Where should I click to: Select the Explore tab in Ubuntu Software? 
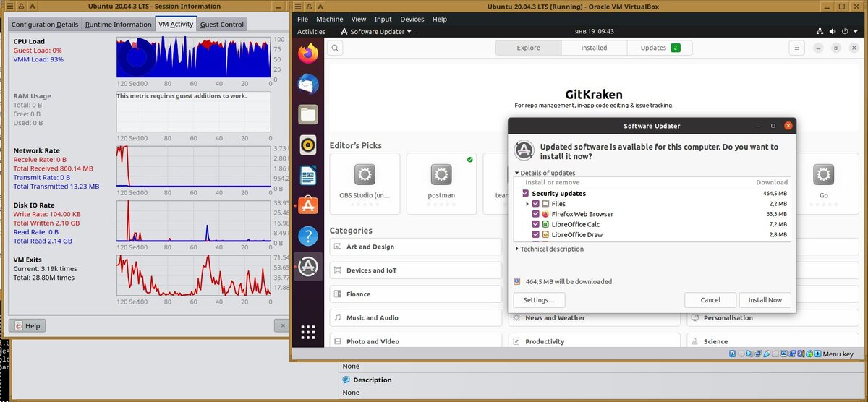528,48
